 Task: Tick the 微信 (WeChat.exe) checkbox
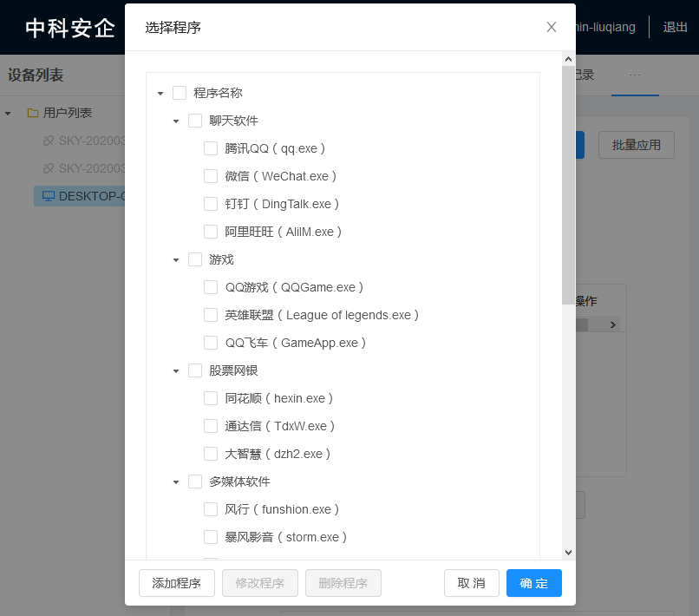point(211,176)
